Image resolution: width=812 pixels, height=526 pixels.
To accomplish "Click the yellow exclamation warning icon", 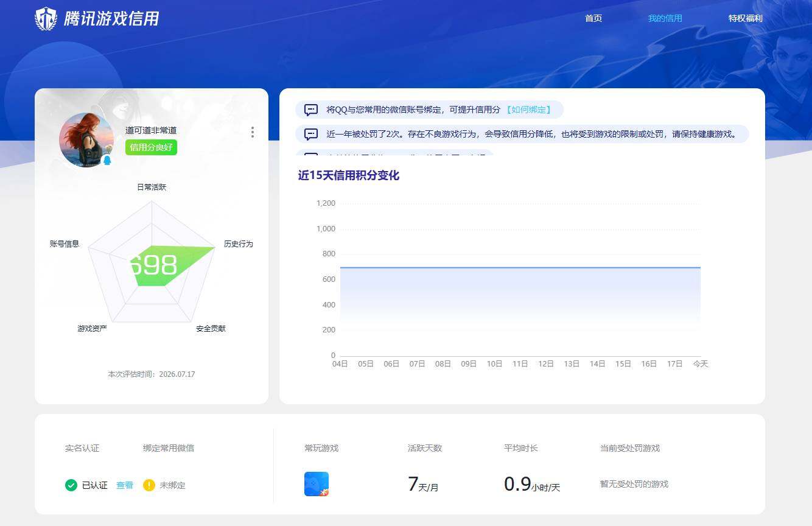I will [x=149, y=485].
